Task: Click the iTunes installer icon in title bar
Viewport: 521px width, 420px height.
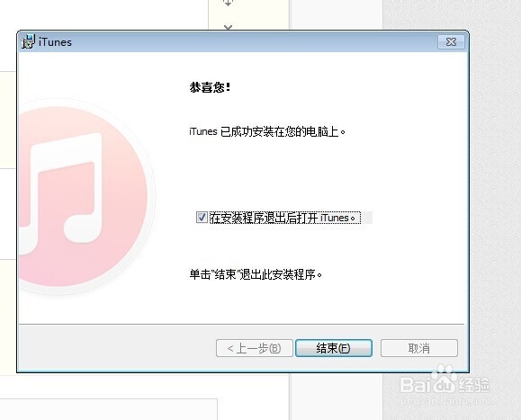Action: [x=28, y=41]
